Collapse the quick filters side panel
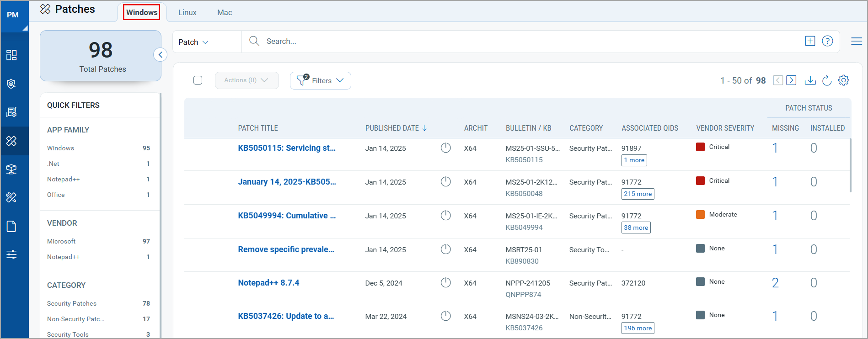 pyautogui.click(x=160, y=55)
